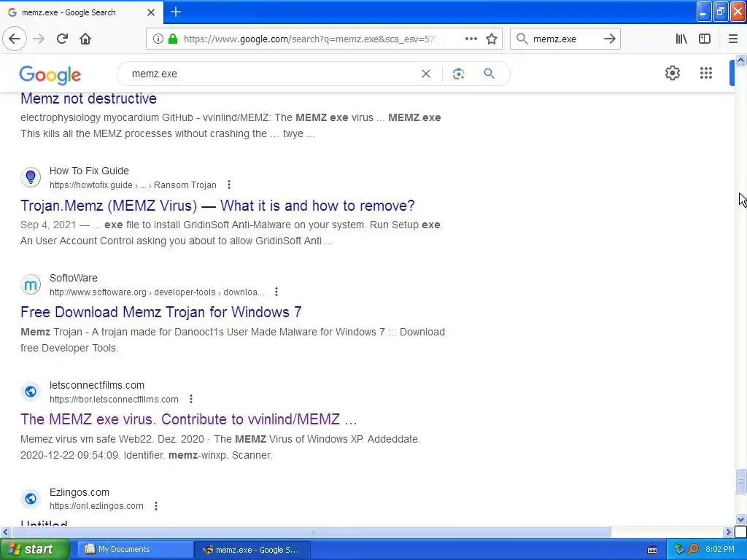Open the Memz not destructive link
Viewport: 747px width, 560px height.
88,98
